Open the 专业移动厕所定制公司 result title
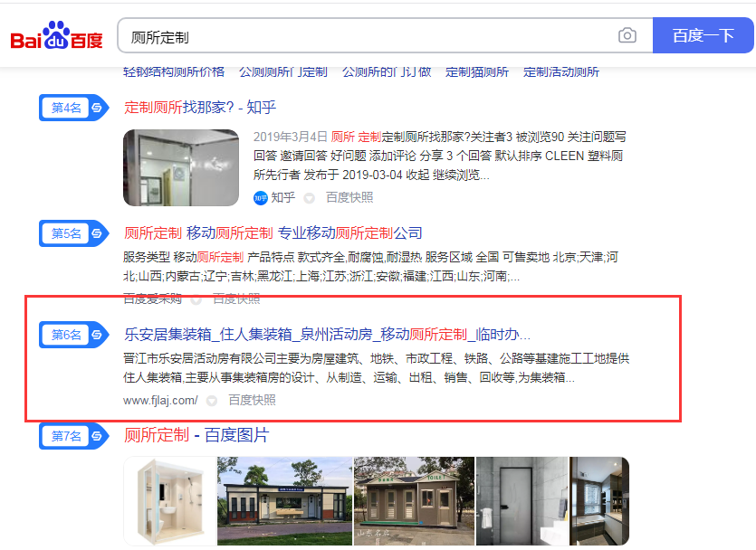The image size is (756, 550). coord(273,232)
